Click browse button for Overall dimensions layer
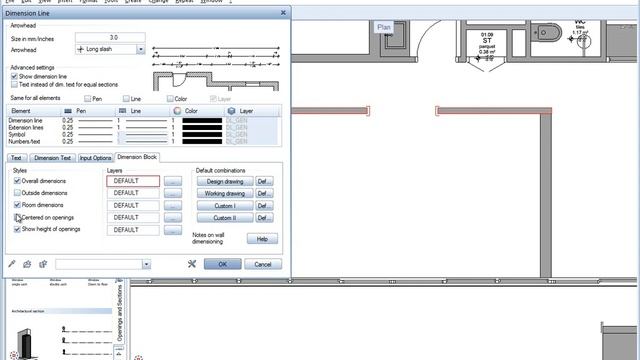Screen dimensions: 640x360 click(173, 181)
